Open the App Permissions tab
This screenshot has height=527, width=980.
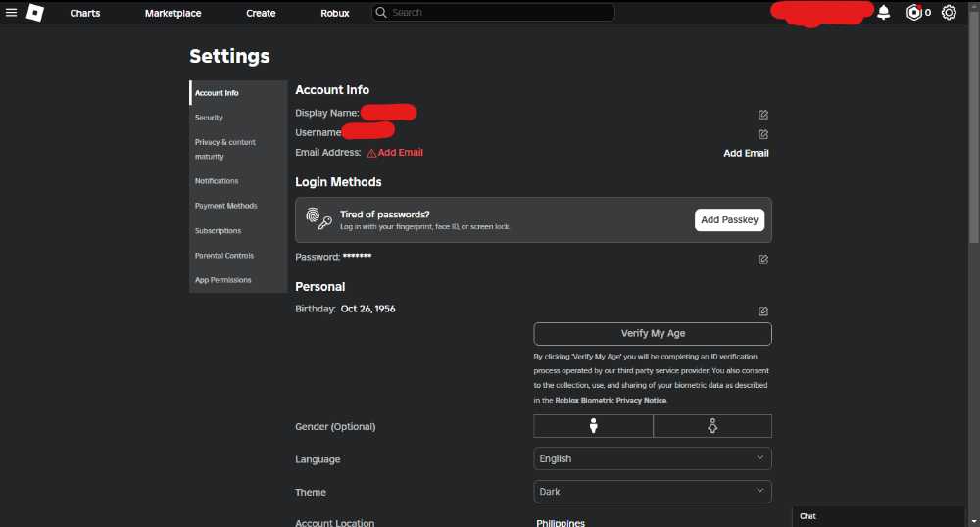(238, 280)
